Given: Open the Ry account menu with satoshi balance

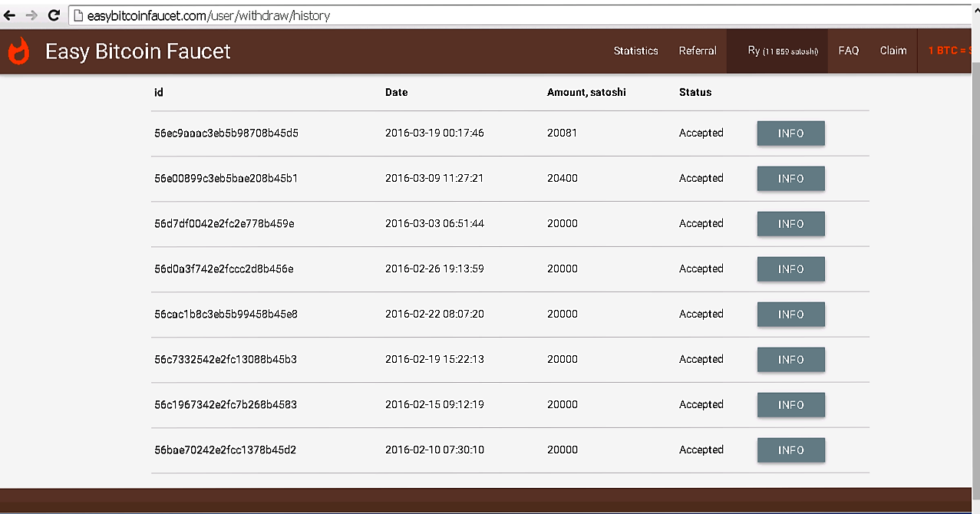Looking at the screenshot, I should [777, 51].
